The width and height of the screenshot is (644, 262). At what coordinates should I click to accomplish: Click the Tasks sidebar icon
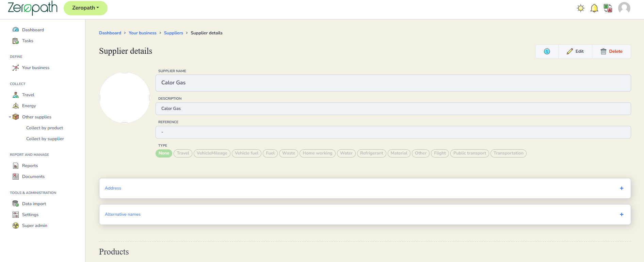(x=16, y=41)
